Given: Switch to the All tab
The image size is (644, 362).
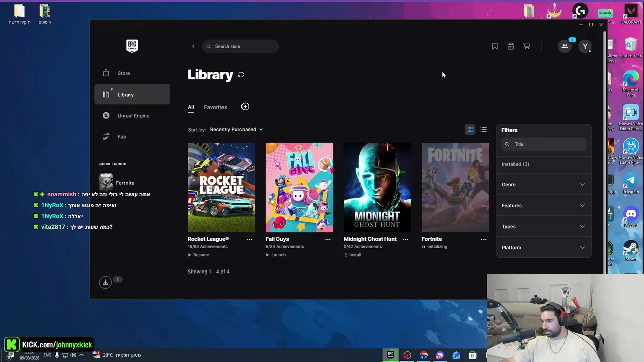Looking at the screenshot, I should (x=191, y=107).
